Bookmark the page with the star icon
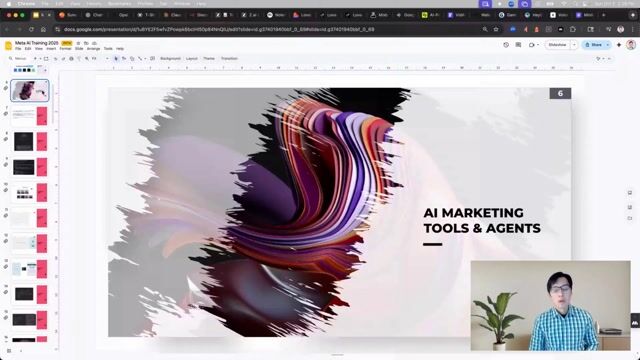This screenshot has height=360, width=640. coord(496,29)
